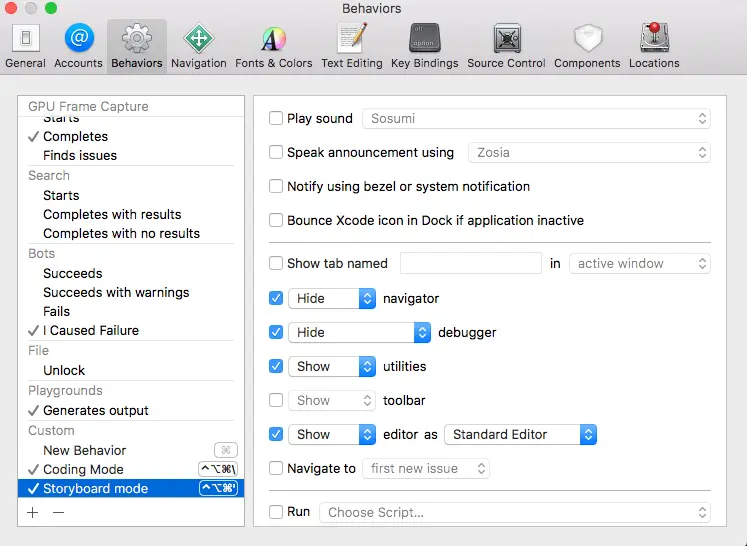Uncheck the navigator checkbox

276,298
